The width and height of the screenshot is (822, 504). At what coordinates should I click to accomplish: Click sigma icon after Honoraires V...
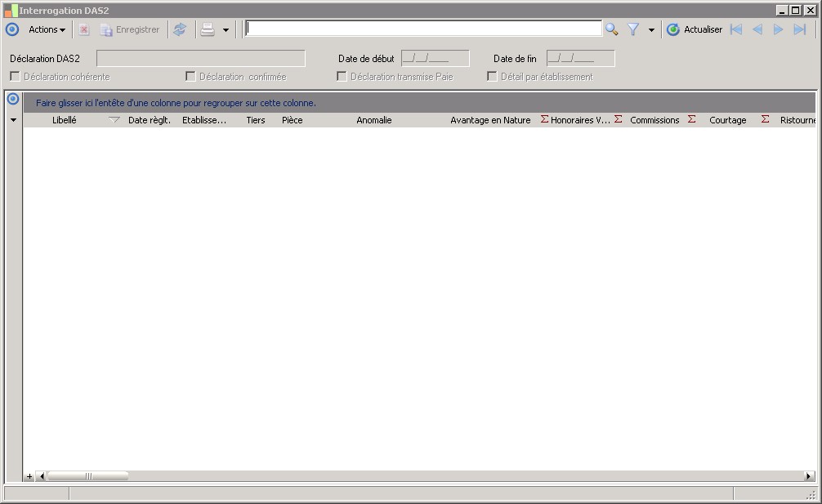(618, 119)
